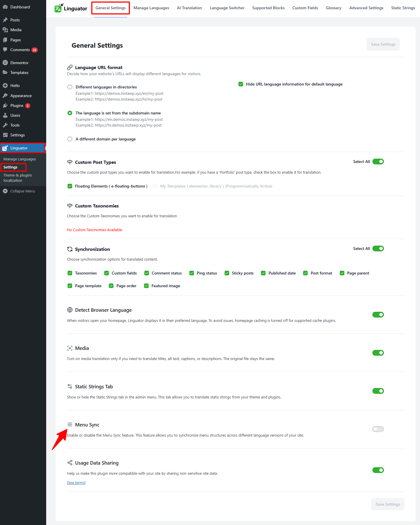Click the Comments speech bubble icon
The width and height of the screenshot is (420, 525).
(5, 50)
